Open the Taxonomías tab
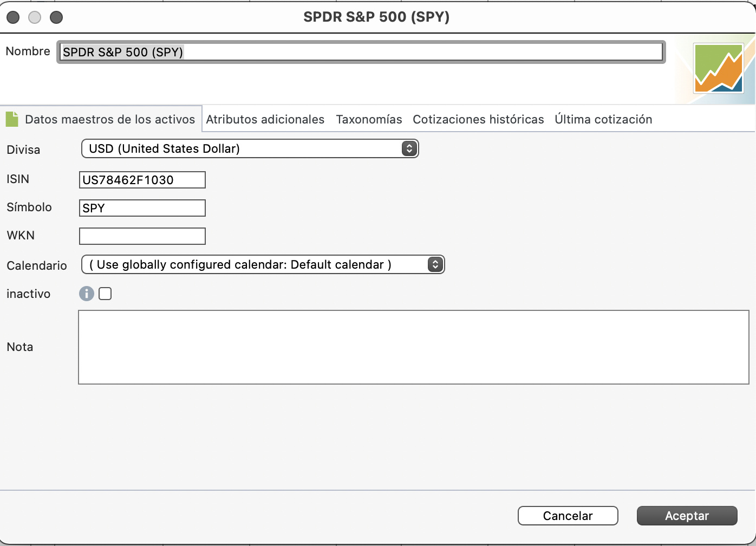The height and width of the screenshot is (546, 756). (369, 119)
